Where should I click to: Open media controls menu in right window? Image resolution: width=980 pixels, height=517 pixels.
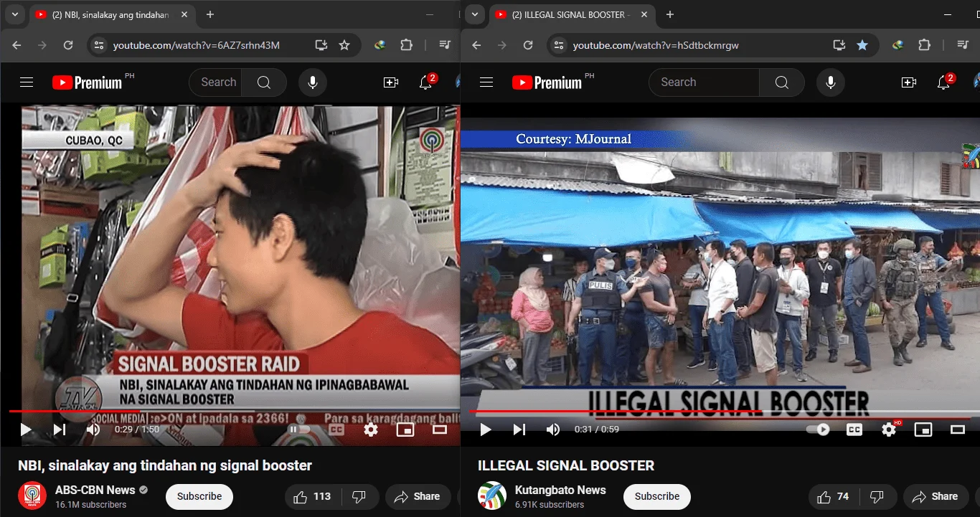point(963,45)
